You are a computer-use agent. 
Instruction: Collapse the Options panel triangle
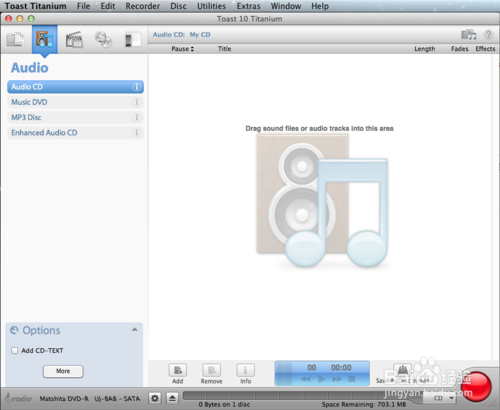click(135, 329)
